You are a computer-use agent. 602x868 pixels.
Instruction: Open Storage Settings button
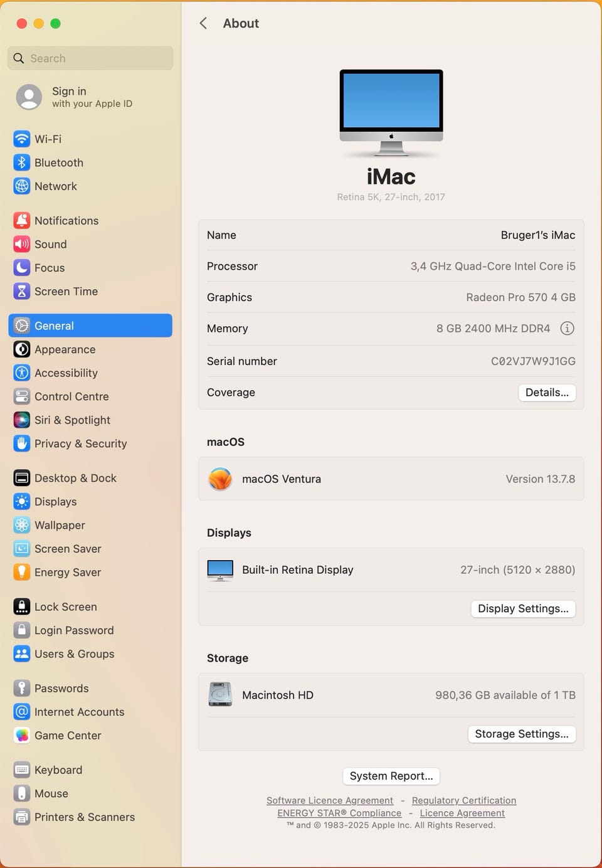point(522,734)
